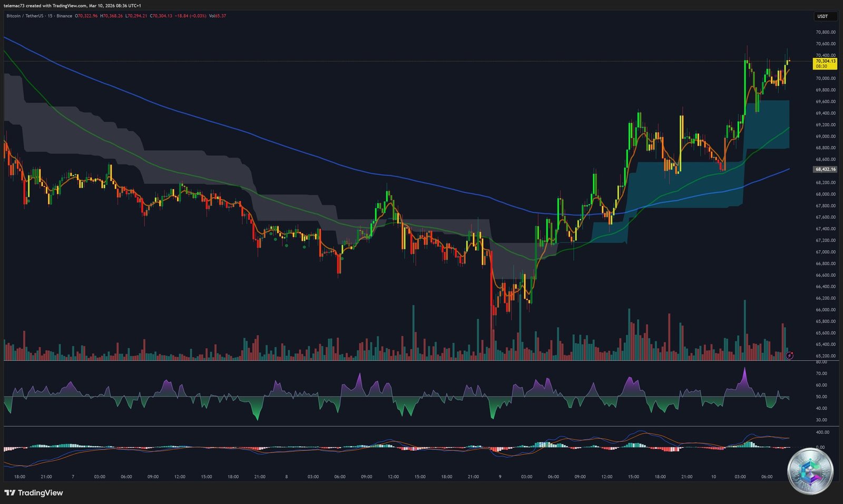Click the "10" date label on the time axis
Image resolution: width=843 pixels, height=504 pixels.
point(712,477)
